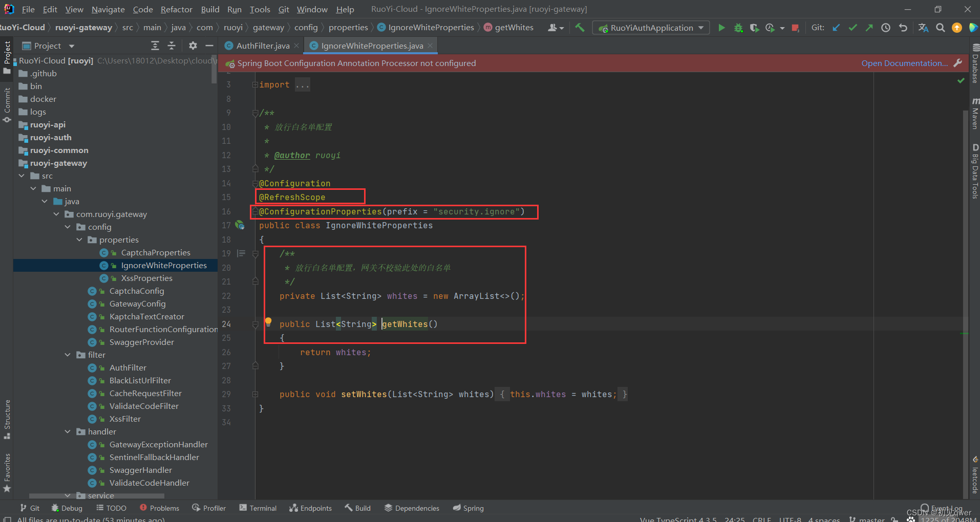
Task: Open the File menu
Action: [28, 9]
